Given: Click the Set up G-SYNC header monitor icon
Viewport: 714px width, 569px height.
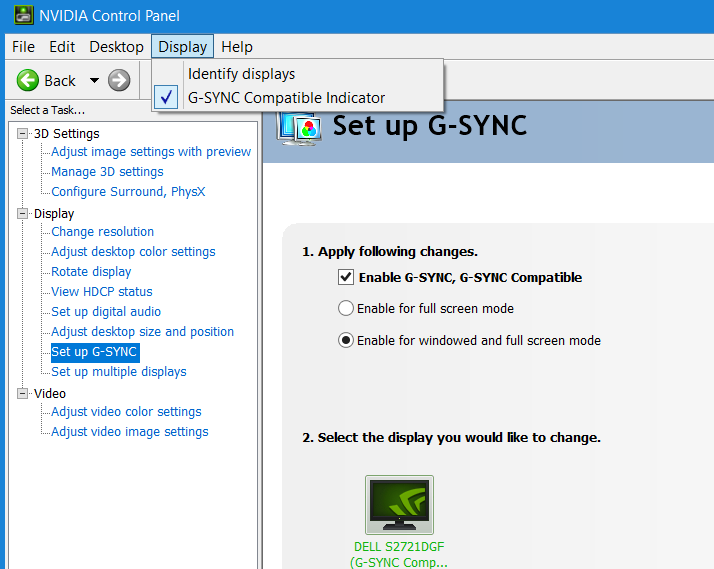Looking at the screenshot, I should click(299, 129).
